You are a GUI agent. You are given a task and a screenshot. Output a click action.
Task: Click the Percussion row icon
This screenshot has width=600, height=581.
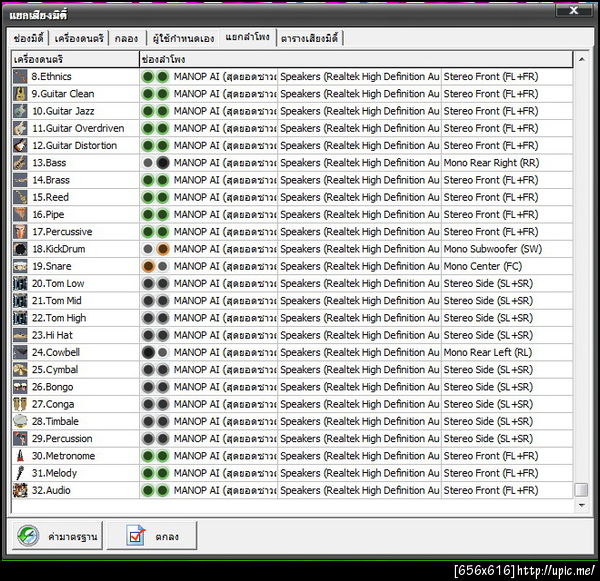pyautogui.click(x=20, y=439)
